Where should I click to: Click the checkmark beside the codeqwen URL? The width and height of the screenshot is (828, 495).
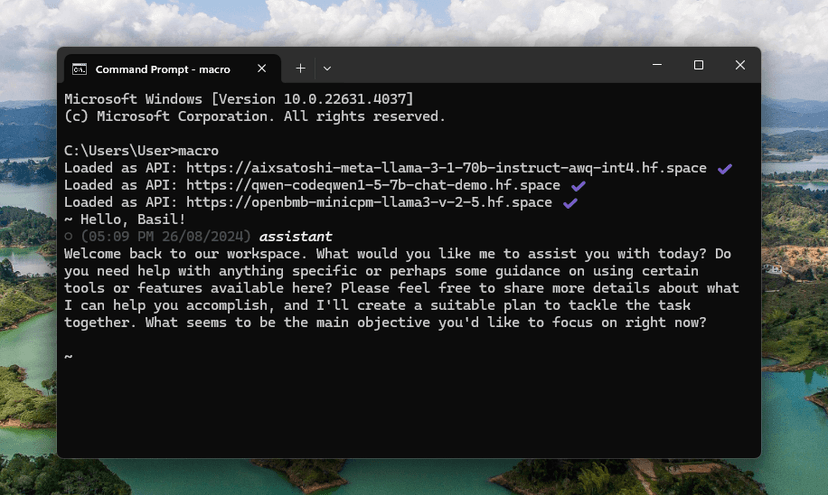coord(578,186)
